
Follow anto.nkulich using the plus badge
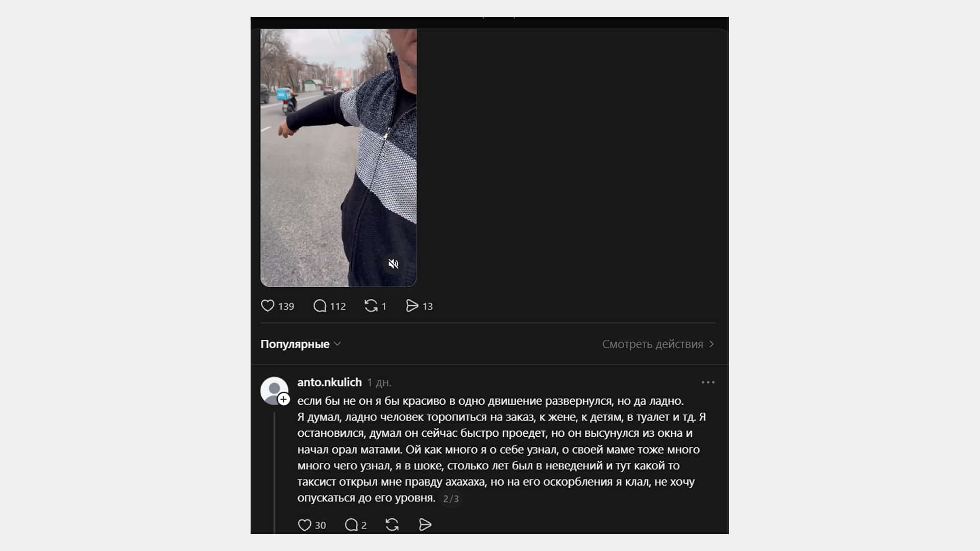click(x=284, y=399)
